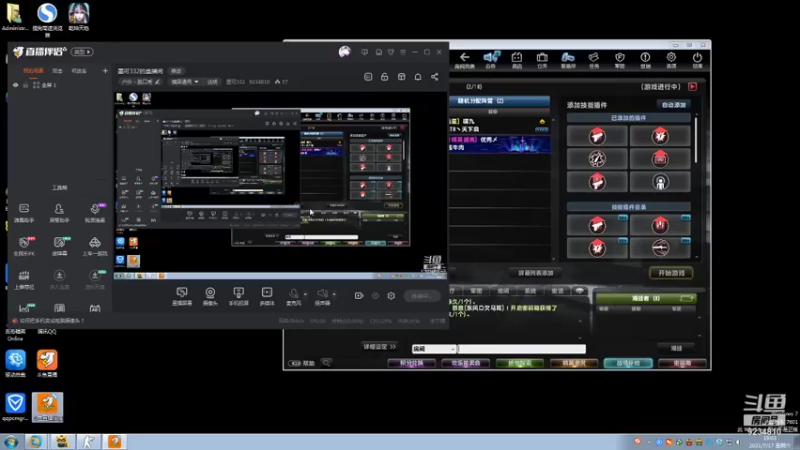Open the streaming app orange taskbar icon
The image size is (800, 450).
coord(115,442)
